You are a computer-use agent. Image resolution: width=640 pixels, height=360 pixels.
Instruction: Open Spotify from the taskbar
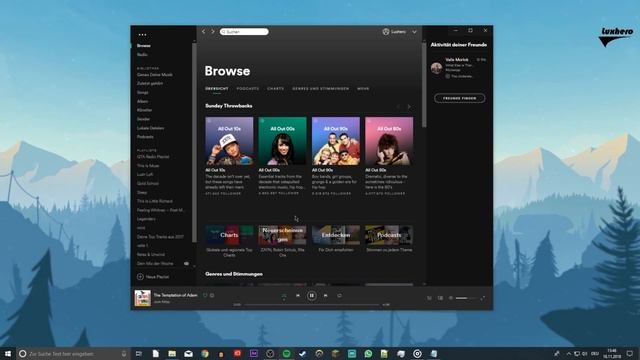[287, 353]
